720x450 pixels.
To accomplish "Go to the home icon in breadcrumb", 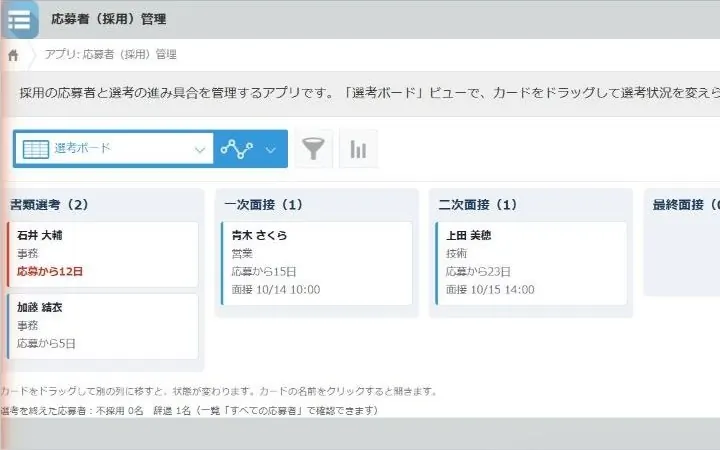I will point(13,55).
